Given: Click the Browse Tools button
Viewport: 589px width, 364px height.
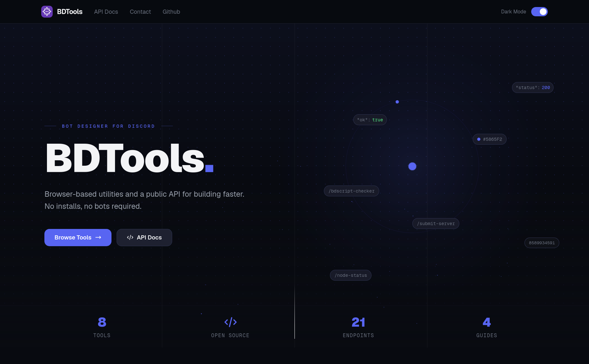Looking at the screenshot, I should coord(78,238).
